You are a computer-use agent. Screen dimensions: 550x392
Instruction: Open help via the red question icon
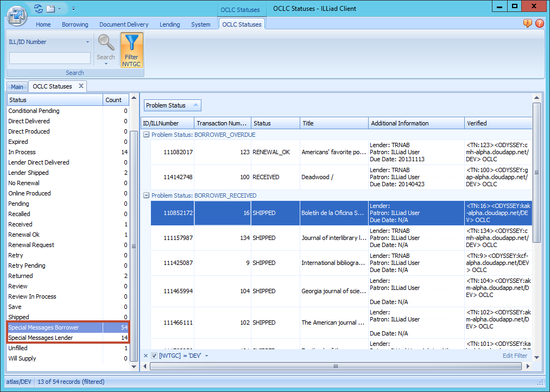tap(539, 23)
